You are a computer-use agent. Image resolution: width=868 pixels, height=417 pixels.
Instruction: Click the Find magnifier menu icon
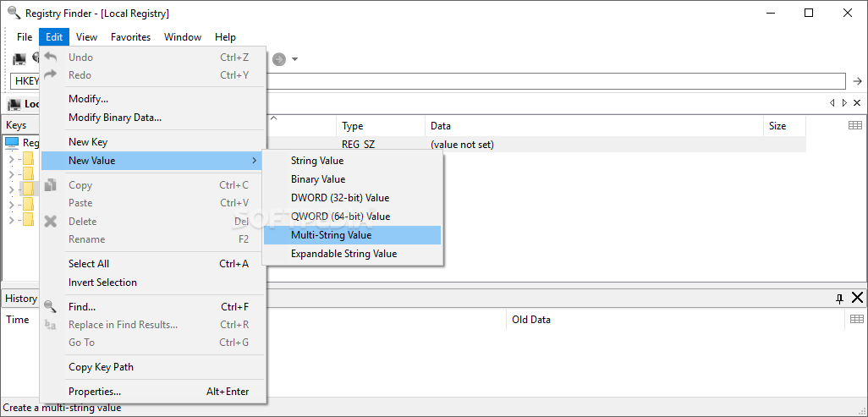(51, 306)
